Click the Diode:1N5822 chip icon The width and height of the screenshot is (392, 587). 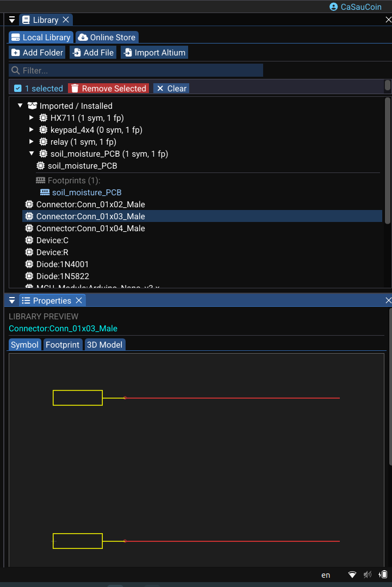[29, 276]
